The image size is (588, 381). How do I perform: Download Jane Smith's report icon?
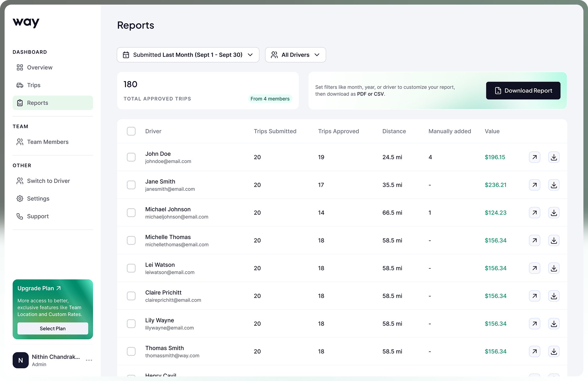(554, 185)
